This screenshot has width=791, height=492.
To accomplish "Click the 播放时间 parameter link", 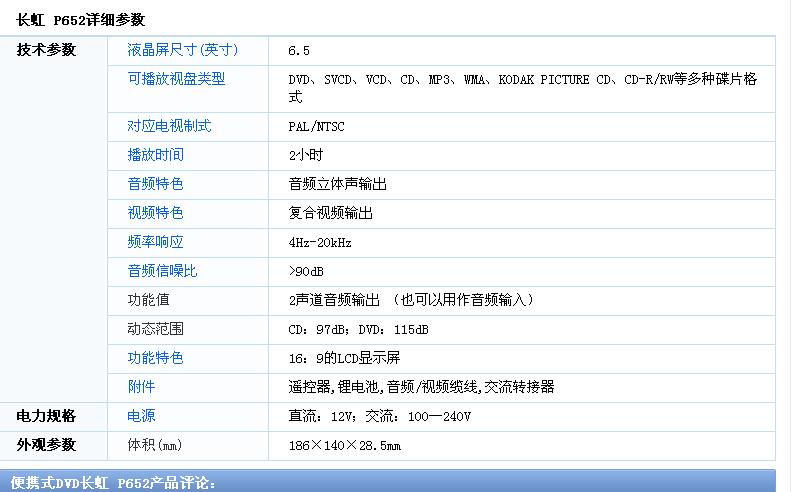I will click(x=155, y=155).
